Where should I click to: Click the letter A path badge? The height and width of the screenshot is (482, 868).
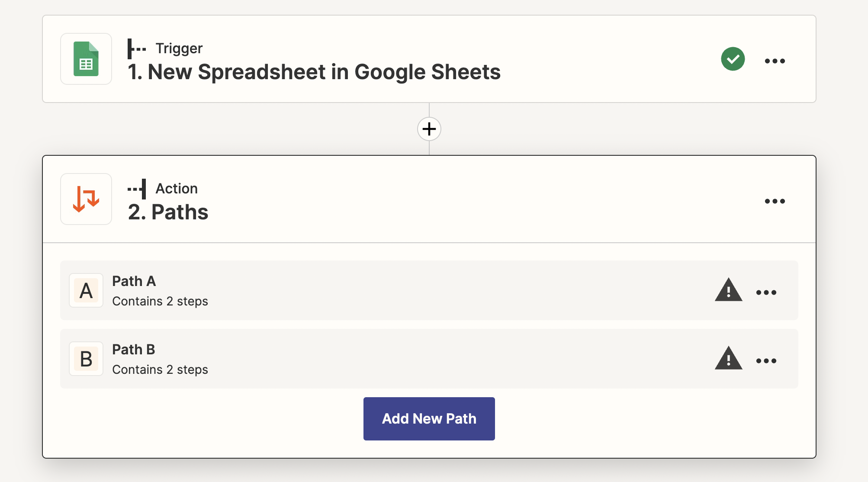(x=86, y=290)
